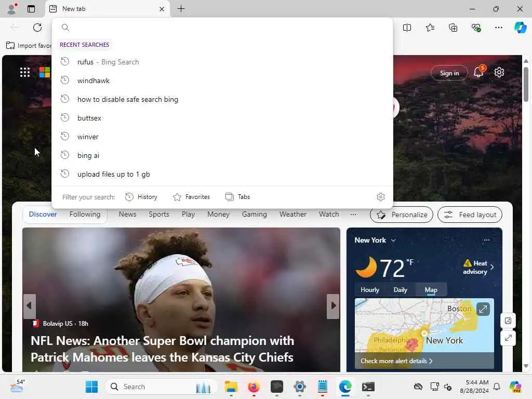The width and height of the screenshot is (532, 399).
Task: Expand the weather map
Action: pyautogui.click(x=483, y=309)
